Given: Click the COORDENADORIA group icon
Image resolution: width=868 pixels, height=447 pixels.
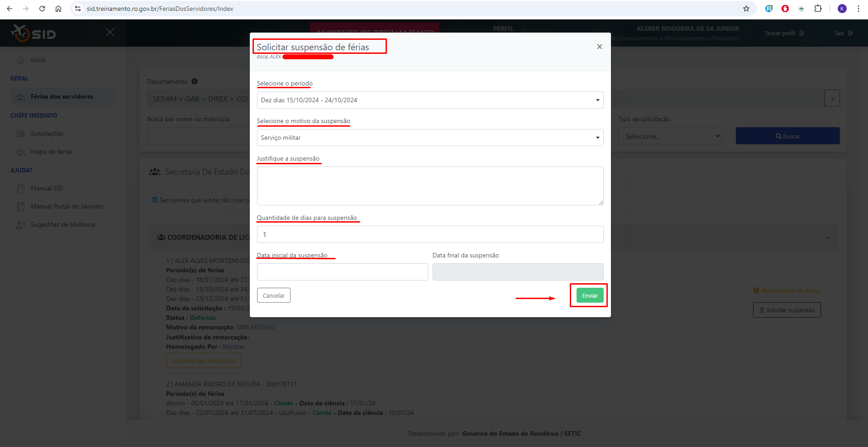Looking at the screenshot, I should point(161,237).
